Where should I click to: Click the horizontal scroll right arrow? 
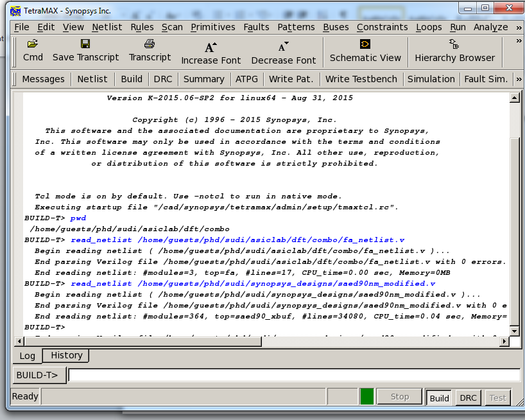tap(504, 342)
